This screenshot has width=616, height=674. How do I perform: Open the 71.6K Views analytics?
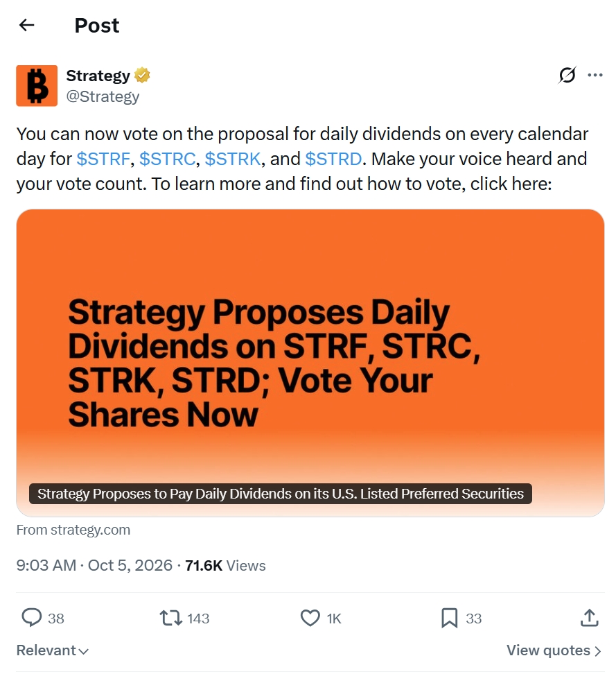225,566
